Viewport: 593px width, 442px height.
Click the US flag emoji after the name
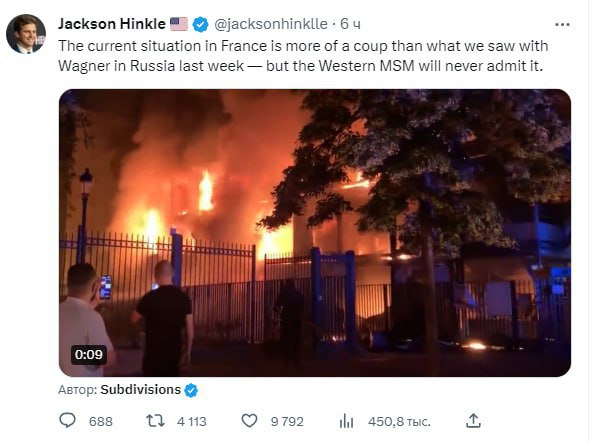[x=179, y=24]
